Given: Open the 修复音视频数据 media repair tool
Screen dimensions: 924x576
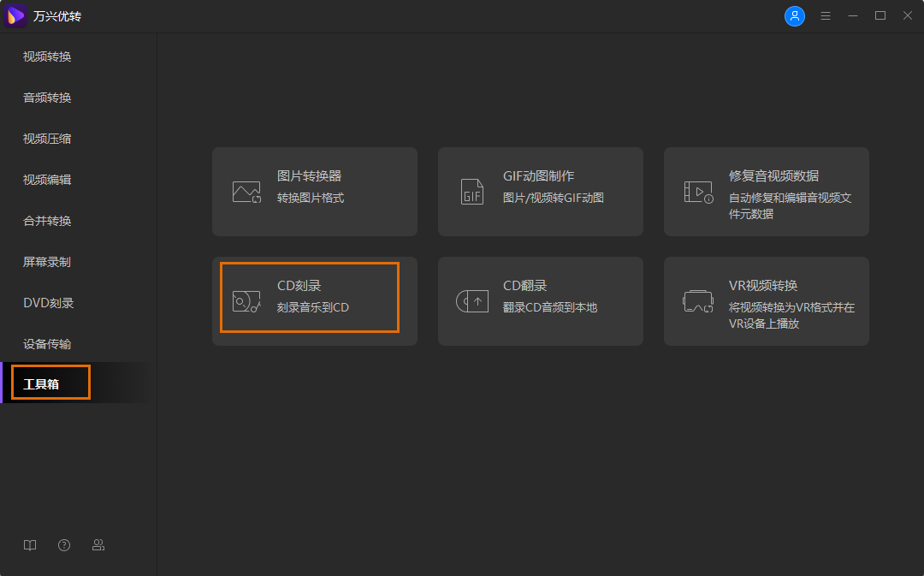Looking at the screenshot, I should click(766, 191).
